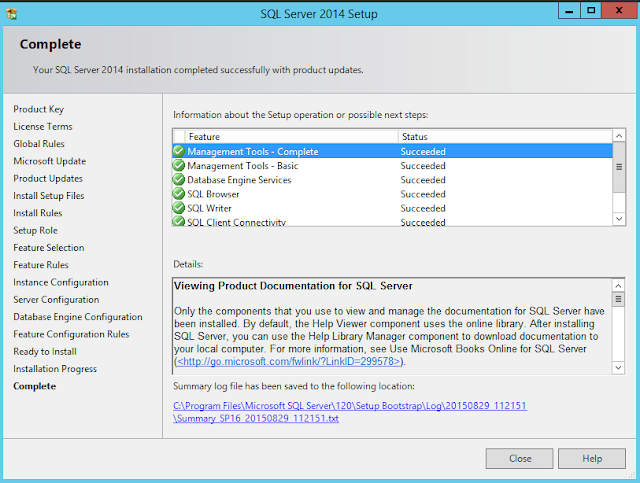Close the setup wizard with Close button
640x483 pixels.
[520, 459]
